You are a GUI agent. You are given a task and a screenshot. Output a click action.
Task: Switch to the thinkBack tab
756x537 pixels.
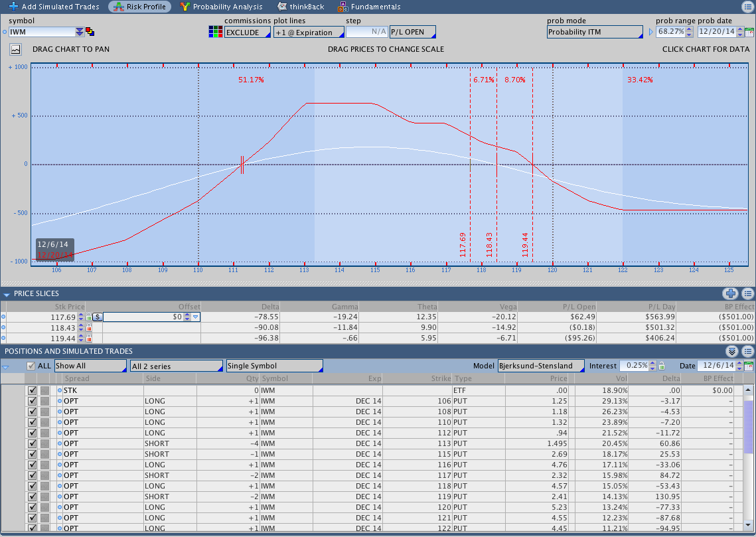tap(301, 7)
